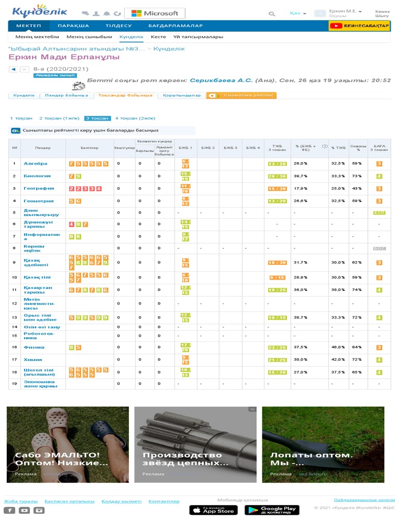Open messages chat bubble icon in header
The image size is (399, 532).
pyautogui.click(x=86, y=14)
